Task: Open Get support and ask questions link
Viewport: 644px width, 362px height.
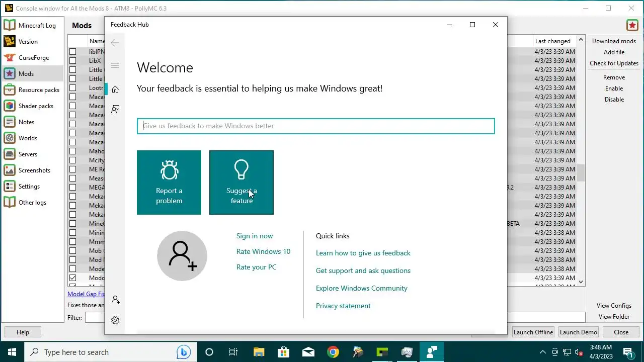Action: [363, 270]
